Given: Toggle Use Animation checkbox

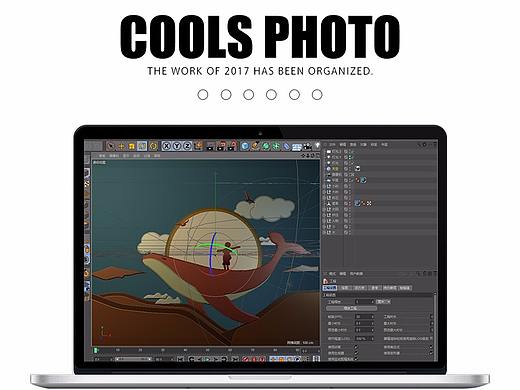Looking at the screenshot, I should click(x=356, y=347).
